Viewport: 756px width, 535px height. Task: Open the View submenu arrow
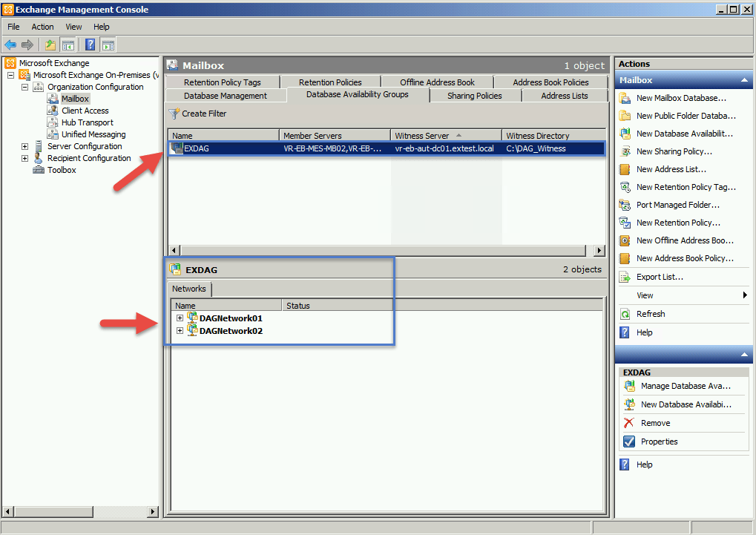745,295
